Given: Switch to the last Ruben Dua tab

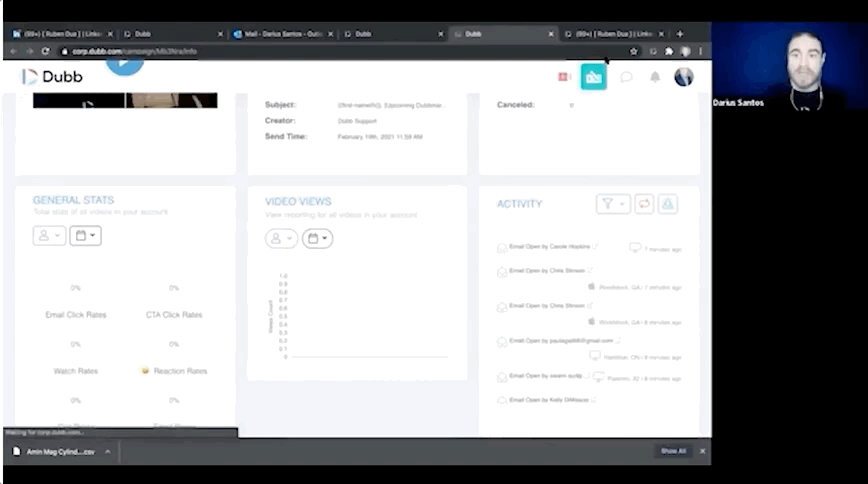Looking at the screenshot, I should (x=614, y=34).
